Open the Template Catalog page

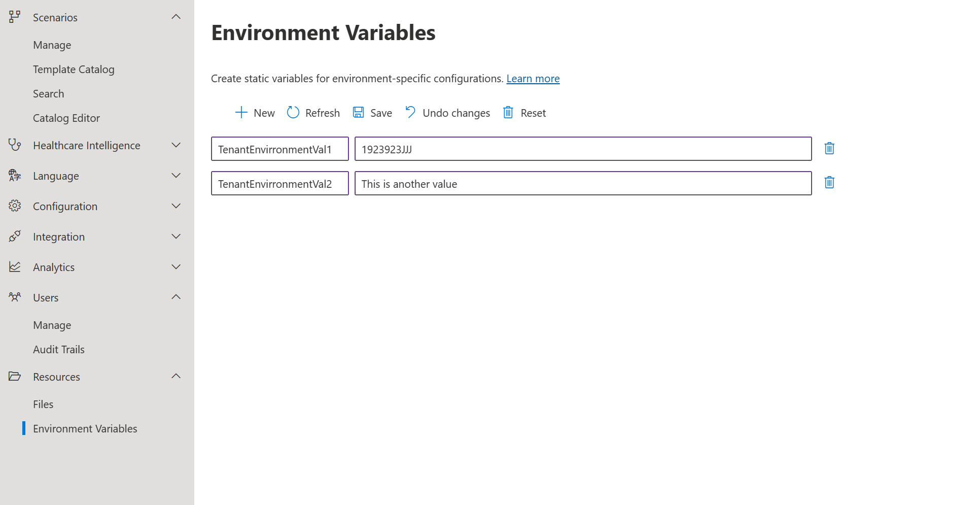point(74,70)
